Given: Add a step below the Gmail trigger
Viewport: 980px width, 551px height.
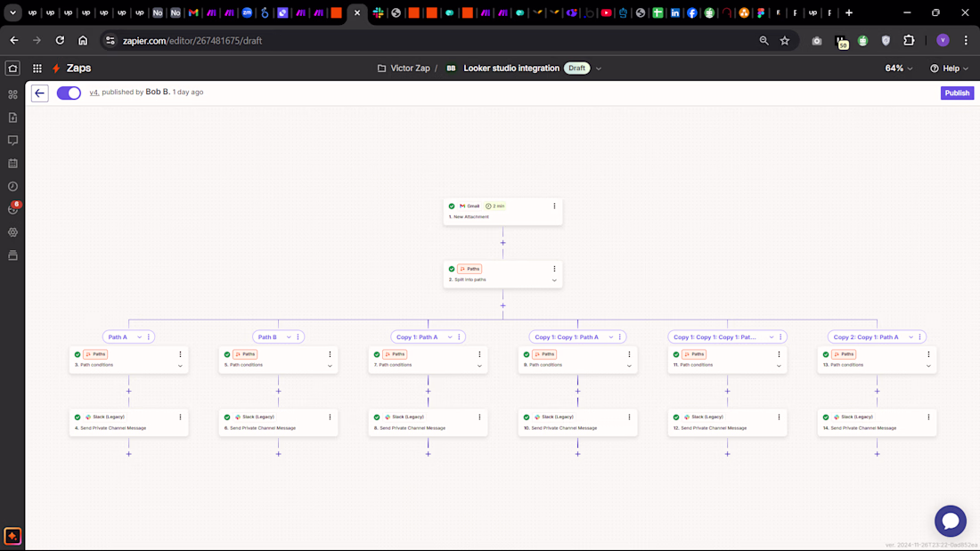Looking at the screenshot, I should coord(502,243).
